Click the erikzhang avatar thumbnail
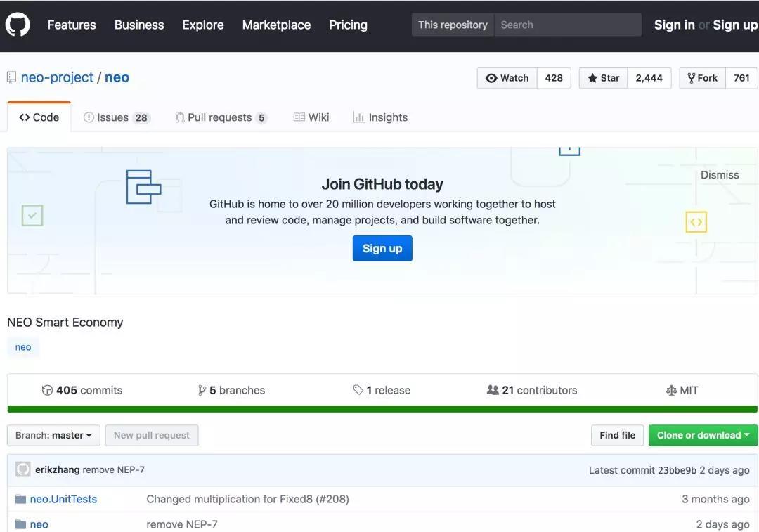 coord(22,469)
